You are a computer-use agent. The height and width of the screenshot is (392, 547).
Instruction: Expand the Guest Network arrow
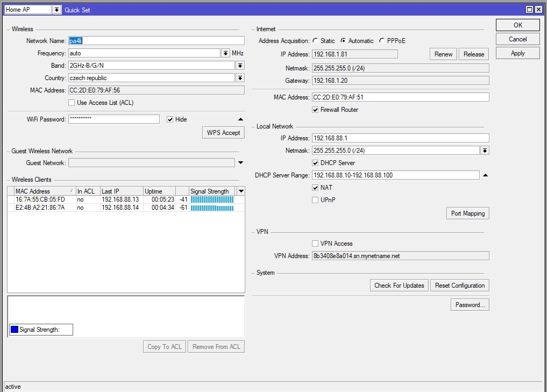[240, 163]
